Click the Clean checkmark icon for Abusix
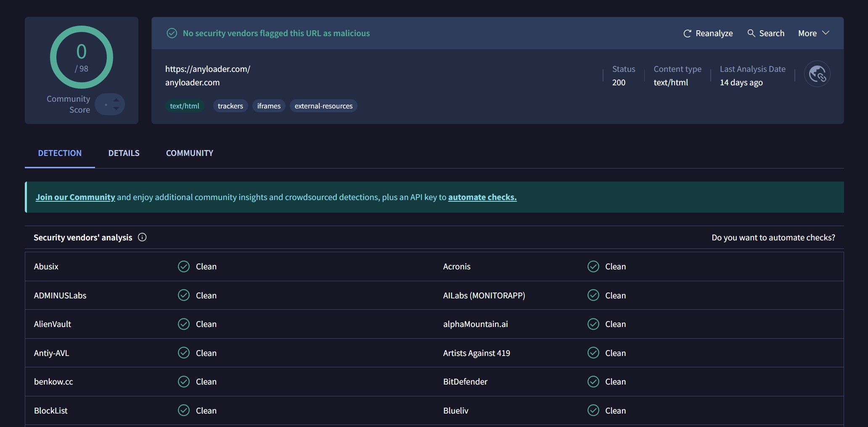 tap(184, 266)
